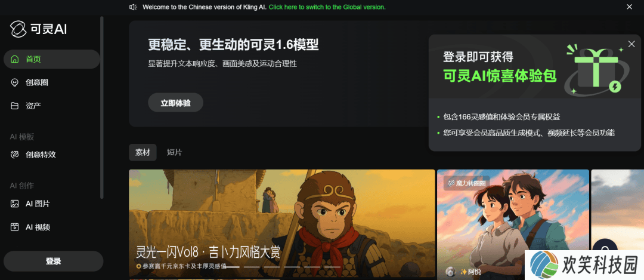Open the 魔力转圈圈 couple thumbnail

coord(513,223)
